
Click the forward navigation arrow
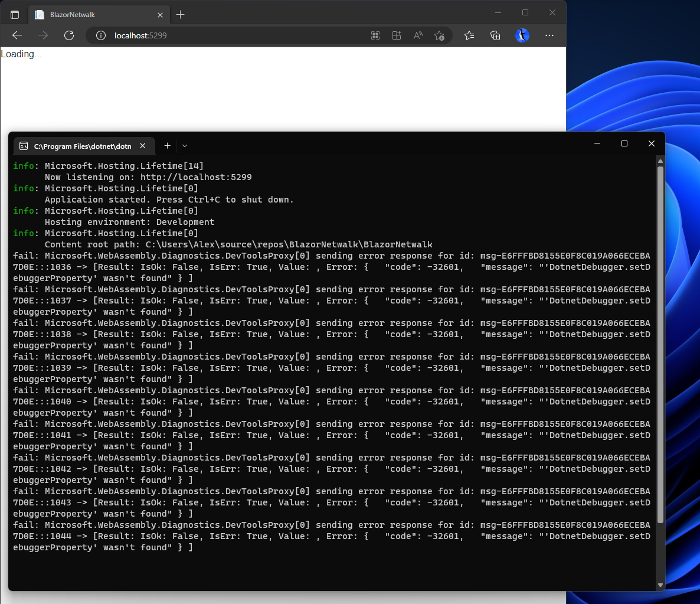[42, 35]
